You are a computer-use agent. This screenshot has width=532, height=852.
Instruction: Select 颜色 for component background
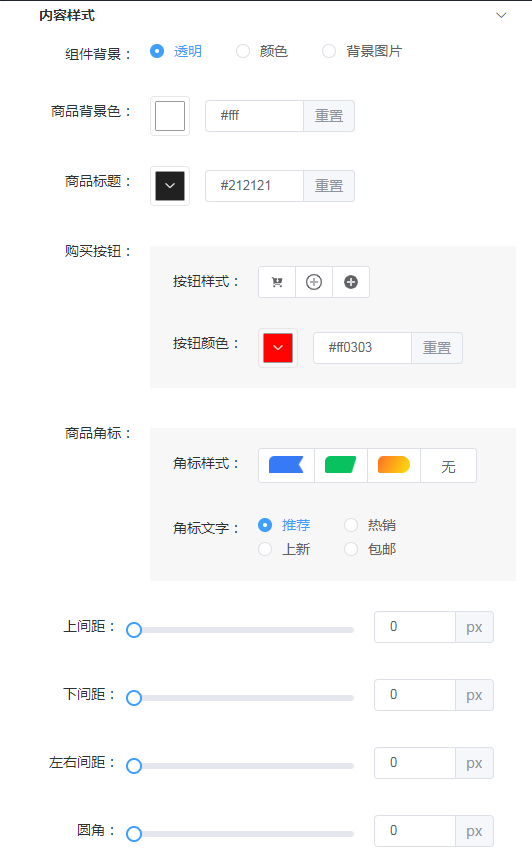pyautogui.click(x=262, y=51)
